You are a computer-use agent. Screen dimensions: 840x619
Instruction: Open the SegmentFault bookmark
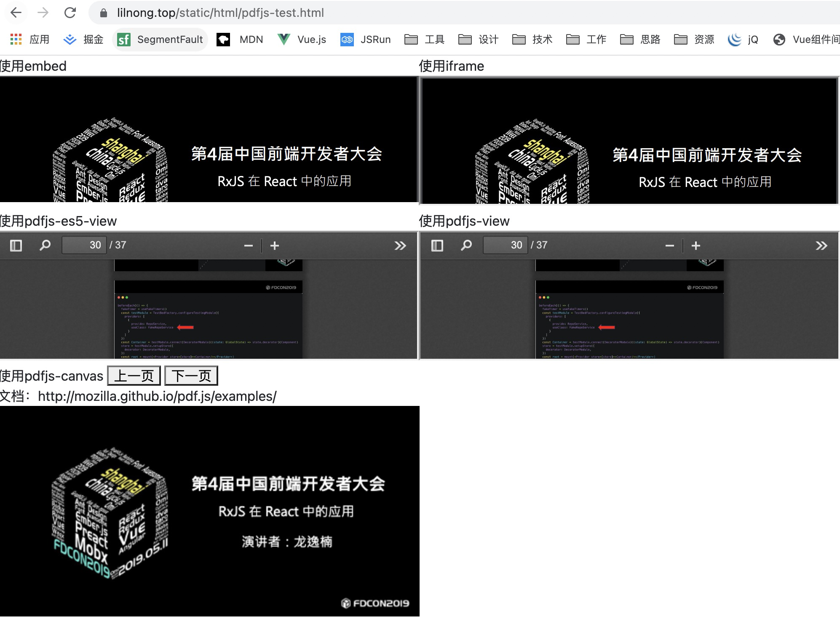click(x=161, y=40)
